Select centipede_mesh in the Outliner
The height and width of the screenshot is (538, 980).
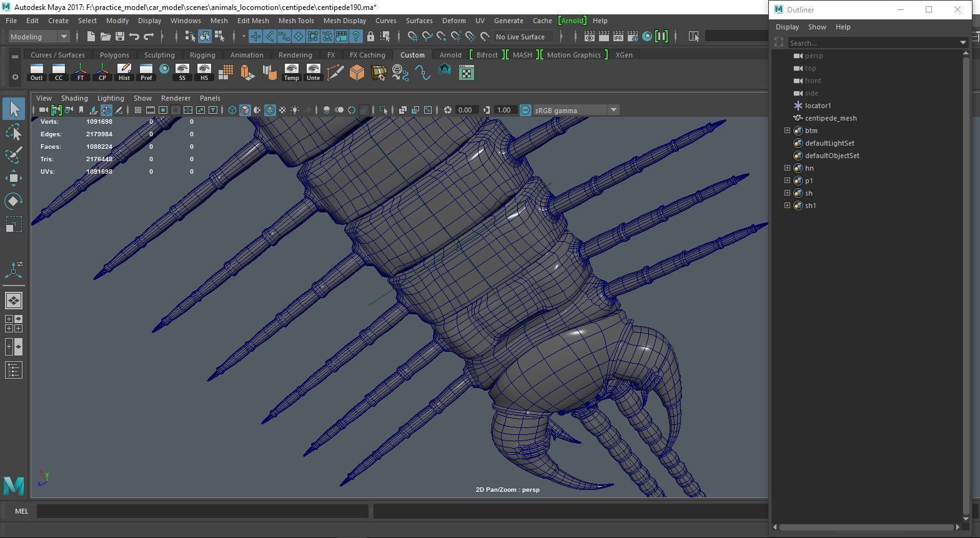pyautogui.click(x=831, y=118)
